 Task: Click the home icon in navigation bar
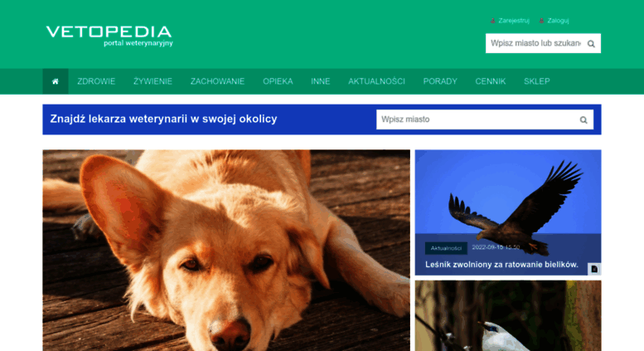(x=56, y=81)
